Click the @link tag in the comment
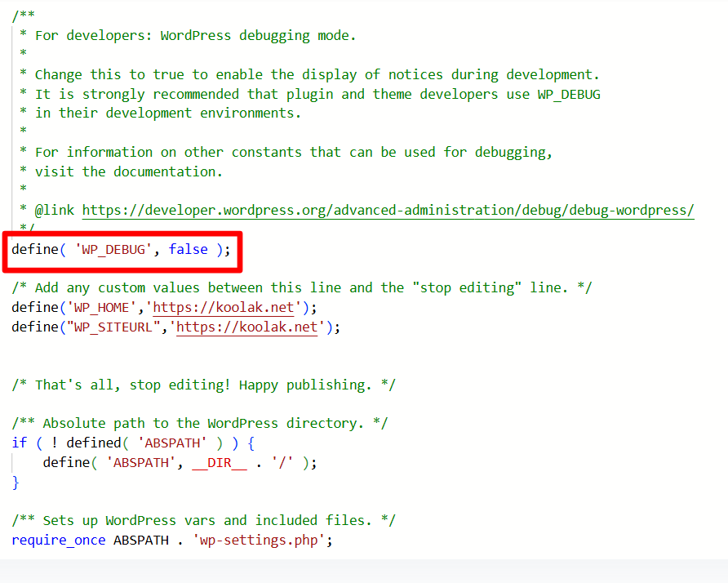Screen dimensions: 728x583 (55, 211)
